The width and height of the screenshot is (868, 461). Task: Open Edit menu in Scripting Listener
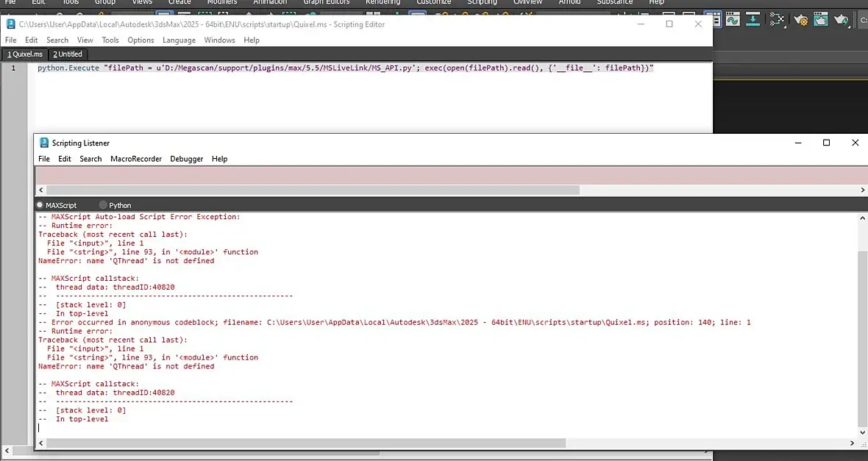[x=65, y=159]
